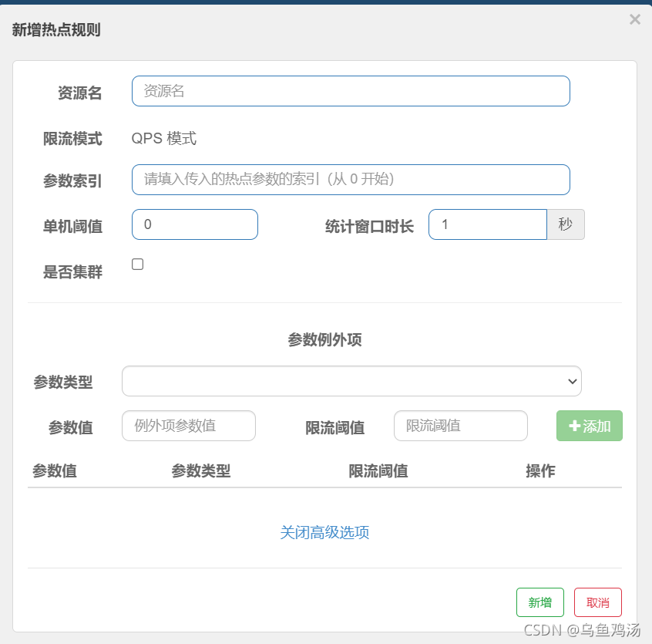Screen dimensions: 652x644
Task: Focus the 参数索引 input field
Action: coord(351,179)
